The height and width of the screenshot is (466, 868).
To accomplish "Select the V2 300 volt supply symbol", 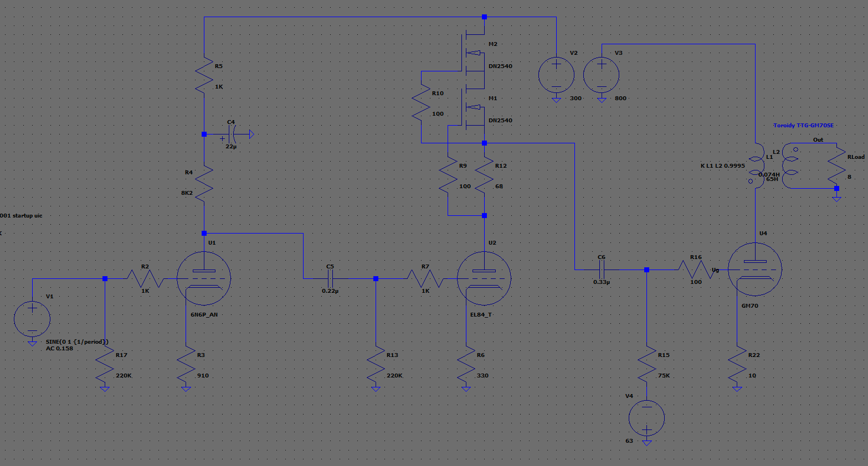I will pos(556,75).
